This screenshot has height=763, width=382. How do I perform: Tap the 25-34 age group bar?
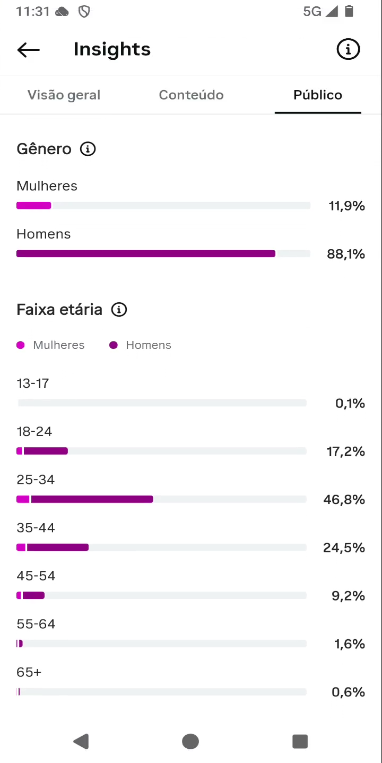[x=162, y=499]
